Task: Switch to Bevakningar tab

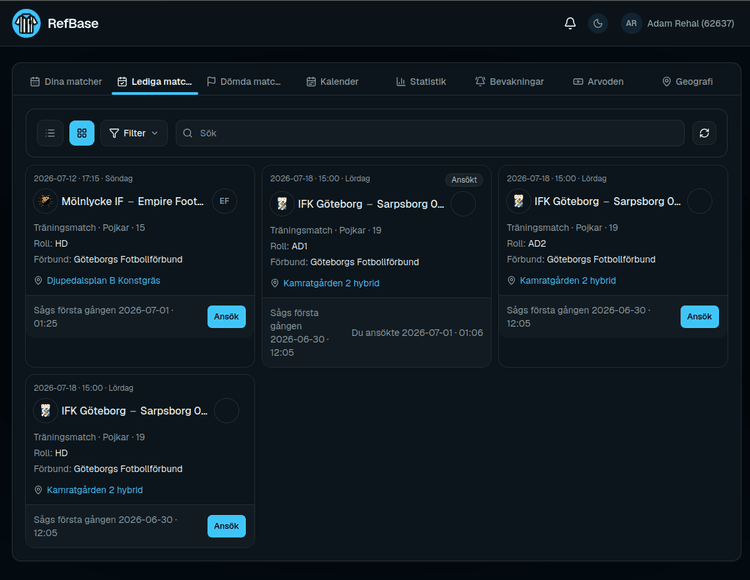Action: [x=509, y=82]
